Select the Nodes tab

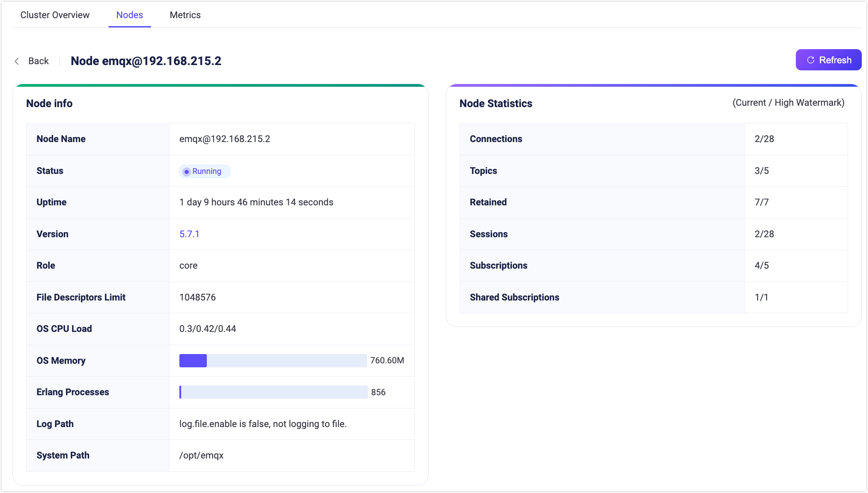(x=129, y=15)
